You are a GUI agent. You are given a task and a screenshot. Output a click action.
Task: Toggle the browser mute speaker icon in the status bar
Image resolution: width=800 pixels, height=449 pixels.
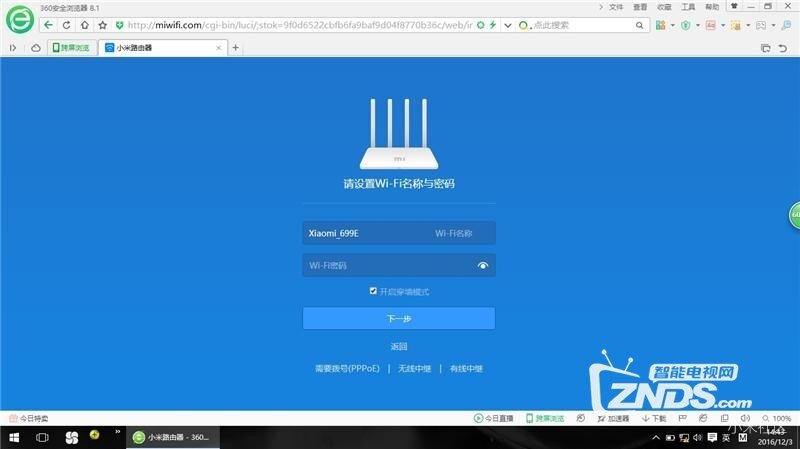pyautogui.click(x=745, y=418)
